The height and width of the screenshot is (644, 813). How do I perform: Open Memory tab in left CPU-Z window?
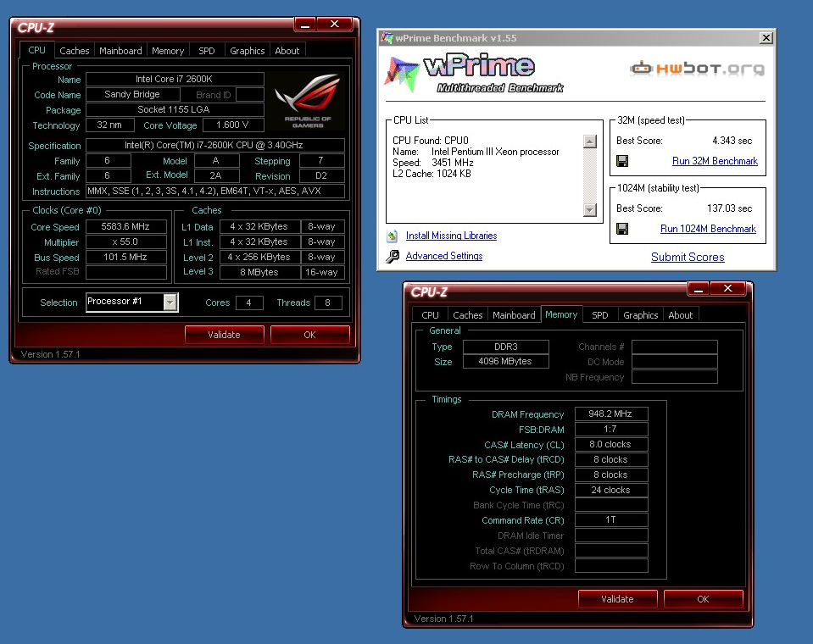[168, 51]
